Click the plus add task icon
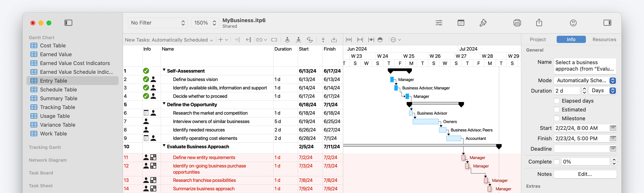644x193 pixels. pos(220,40)
